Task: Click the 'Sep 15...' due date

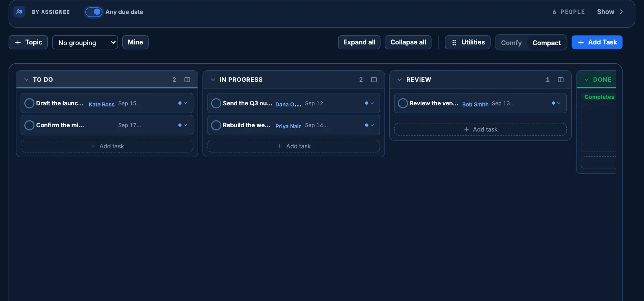Action: (x=130, y=104)
